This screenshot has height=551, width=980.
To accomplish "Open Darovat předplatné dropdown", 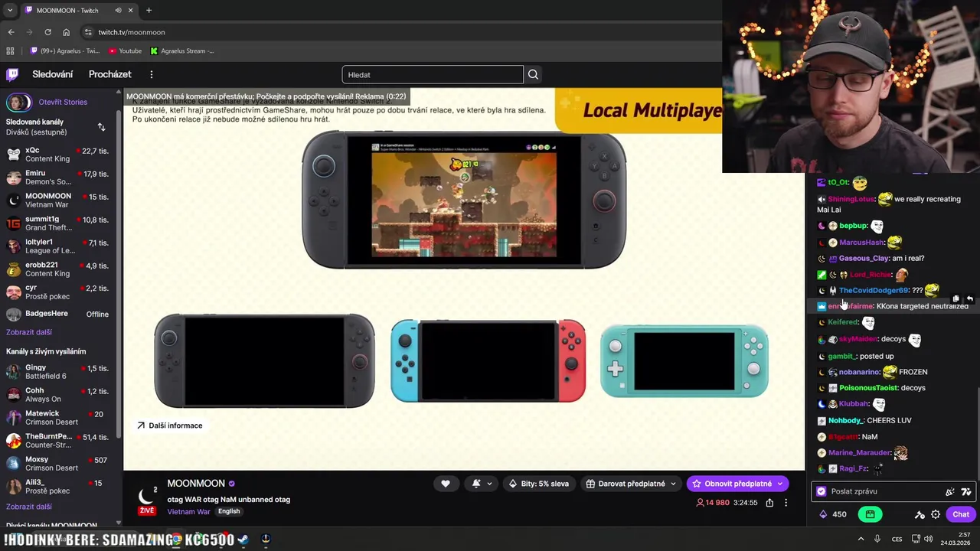I will (x=632, y=484).
